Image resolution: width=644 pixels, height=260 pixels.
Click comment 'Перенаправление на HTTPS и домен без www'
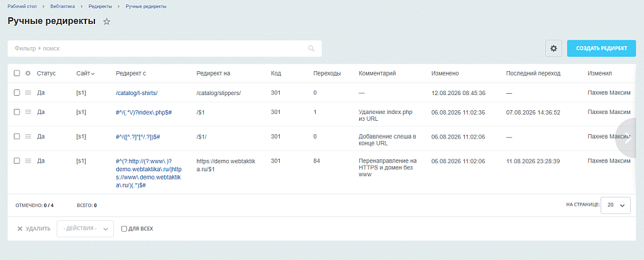(x=387, y=167)
